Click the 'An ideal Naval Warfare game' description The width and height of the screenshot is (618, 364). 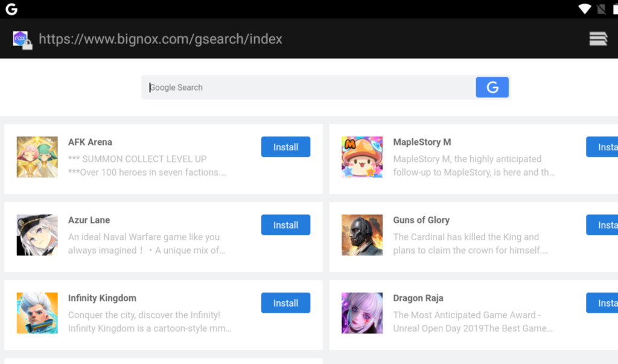pos(147,244)
